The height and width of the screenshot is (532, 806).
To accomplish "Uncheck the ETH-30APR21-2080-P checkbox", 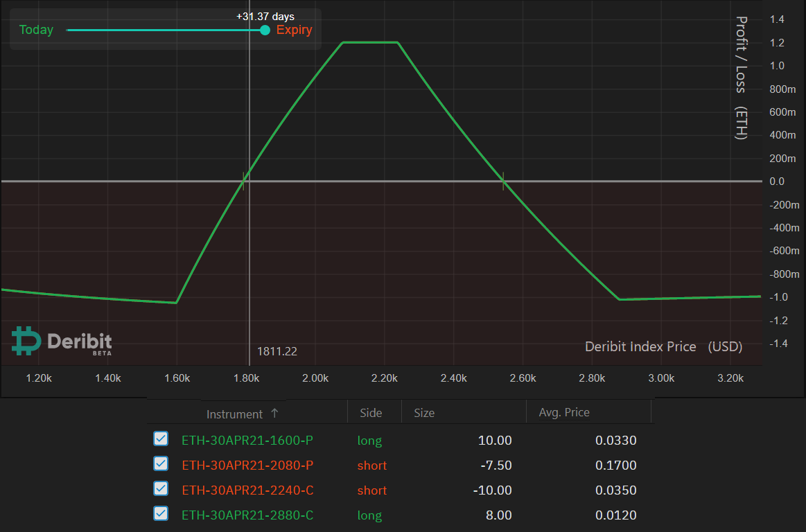I will point(161,464).
